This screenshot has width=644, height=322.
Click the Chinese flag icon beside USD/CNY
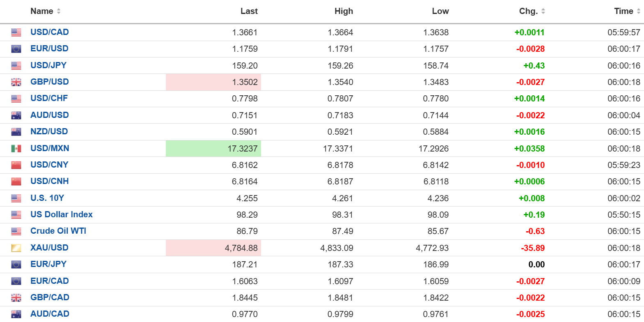point(16,165)
